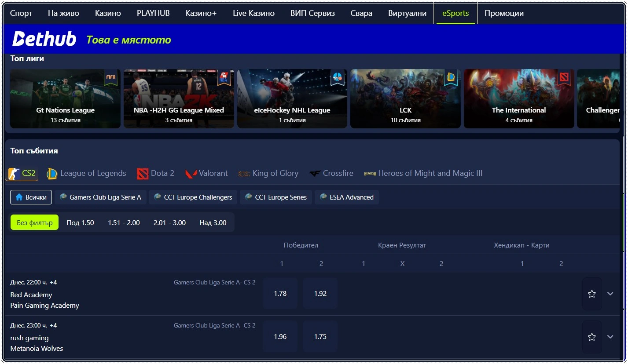628x364 pixels.
Task: Go to На живо section
Action: pos(63,13)
